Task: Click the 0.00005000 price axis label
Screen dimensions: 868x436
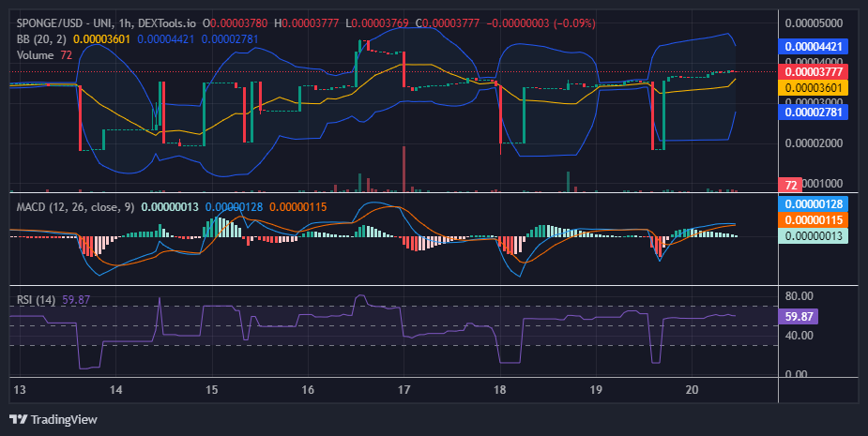Action: [814, 23]
